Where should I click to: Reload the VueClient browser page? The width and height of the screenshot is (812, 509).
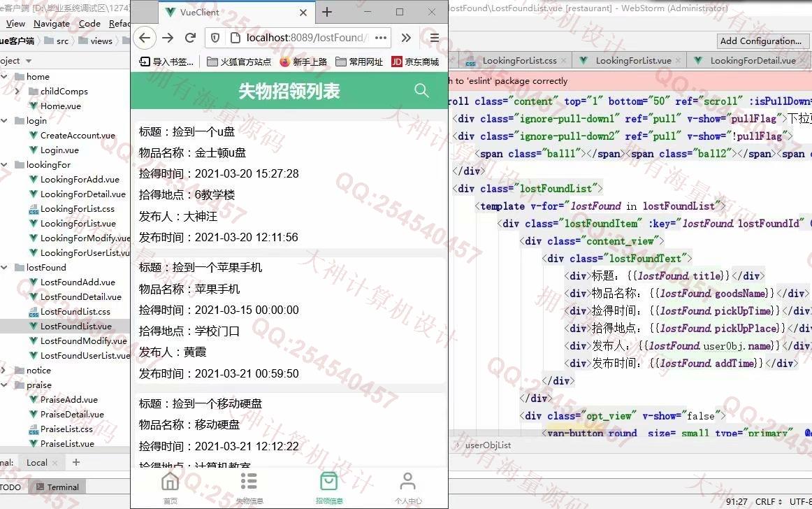[x=191, y=38]
